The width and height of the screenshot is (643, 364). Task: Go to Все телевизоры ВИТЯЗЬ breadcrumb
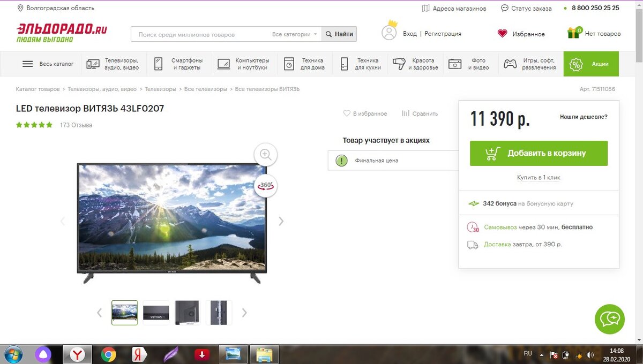coord(267,89)
